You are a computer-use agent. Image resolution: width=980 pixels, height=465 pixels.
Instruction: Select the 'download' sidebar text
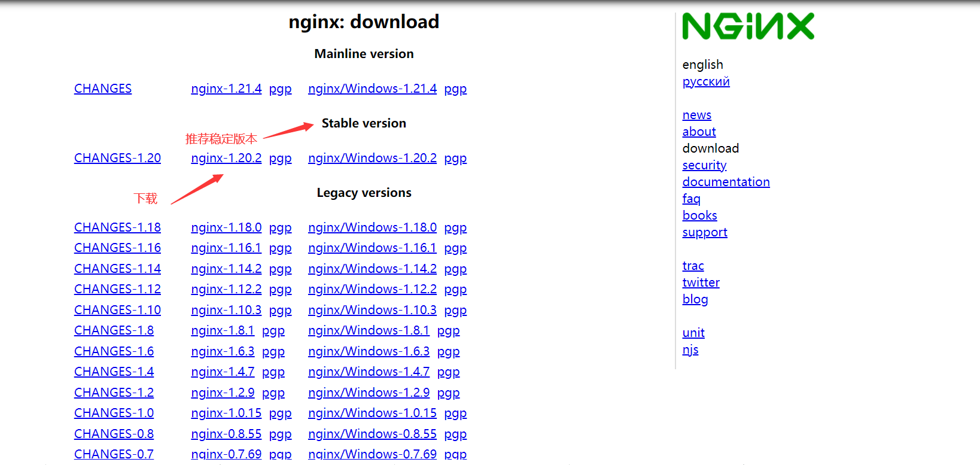pyautogui.click(x=710, y=148)
